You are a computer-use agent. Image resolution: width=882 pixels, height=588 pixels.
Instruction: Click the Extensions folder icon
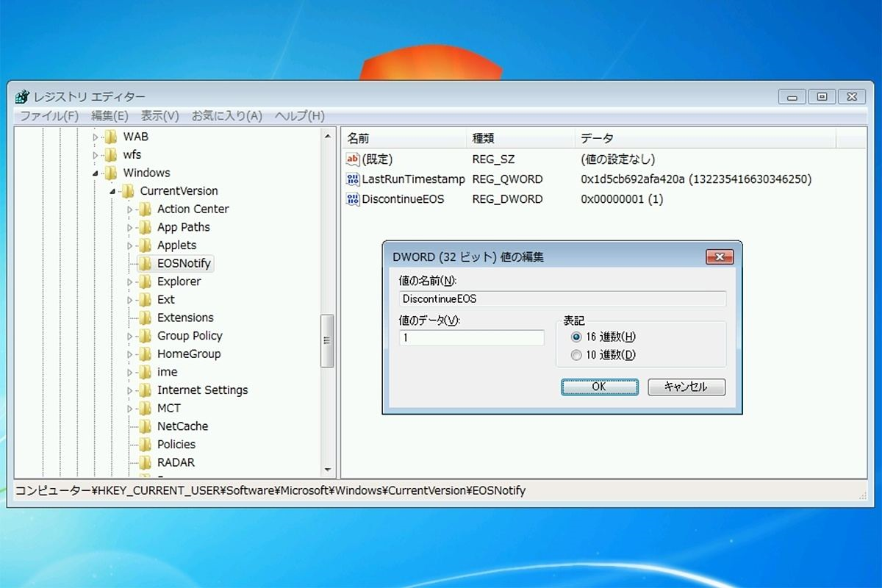pos(145,318)
